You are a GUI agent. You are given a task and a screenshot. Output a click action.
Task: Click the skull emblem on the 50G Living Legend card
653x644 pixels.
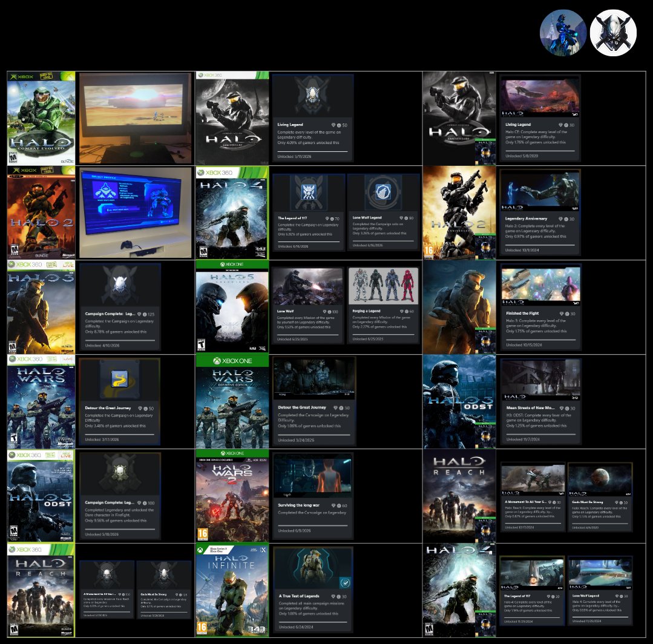[x=312, y=95]
